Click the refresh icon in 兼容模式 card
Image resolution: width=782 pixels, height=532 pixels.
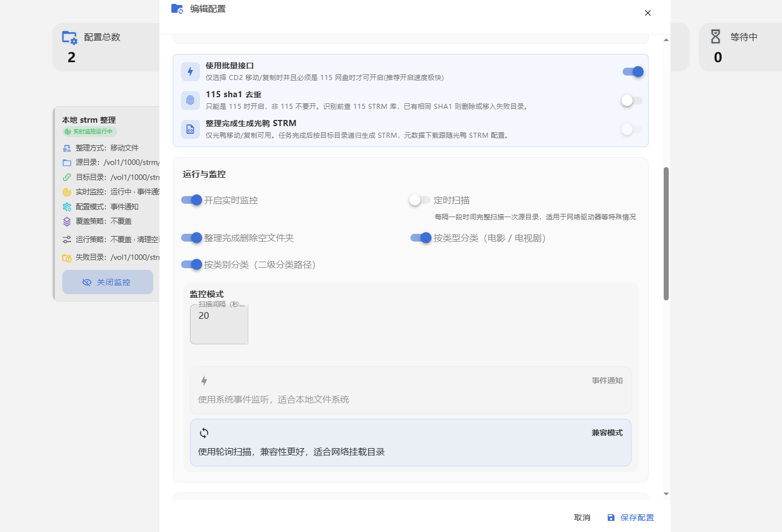click(204, 433)
